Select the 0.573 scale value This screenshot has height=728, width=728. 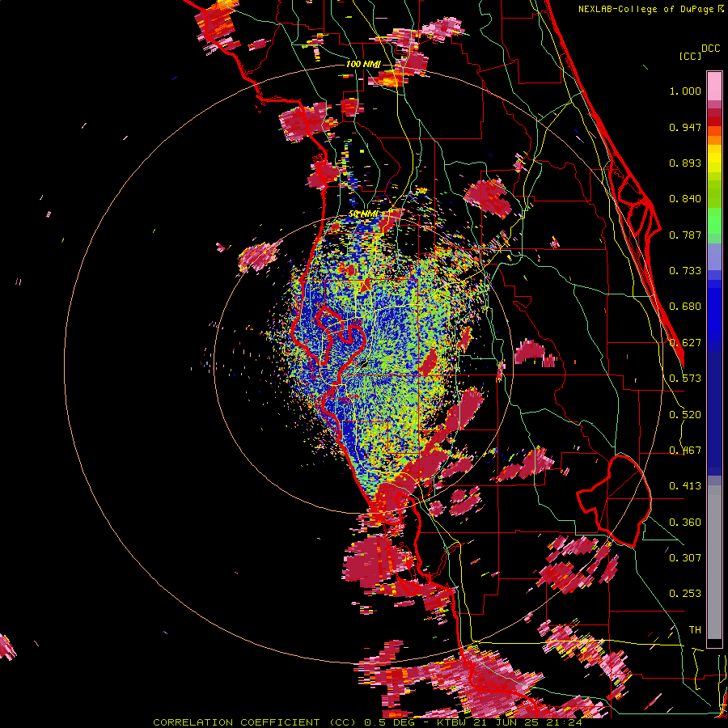coord(685,379)
